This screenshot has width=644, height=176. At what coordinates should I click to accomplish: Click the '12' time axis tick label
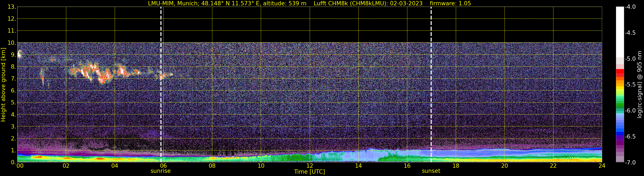pyautogui.click(x=310, y=166)
